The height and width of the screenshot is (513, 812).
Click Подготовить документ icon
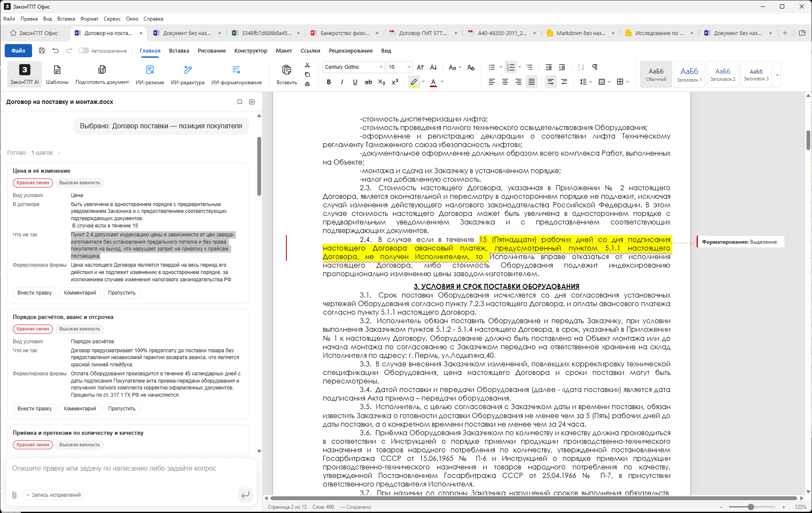pos(102,74)
